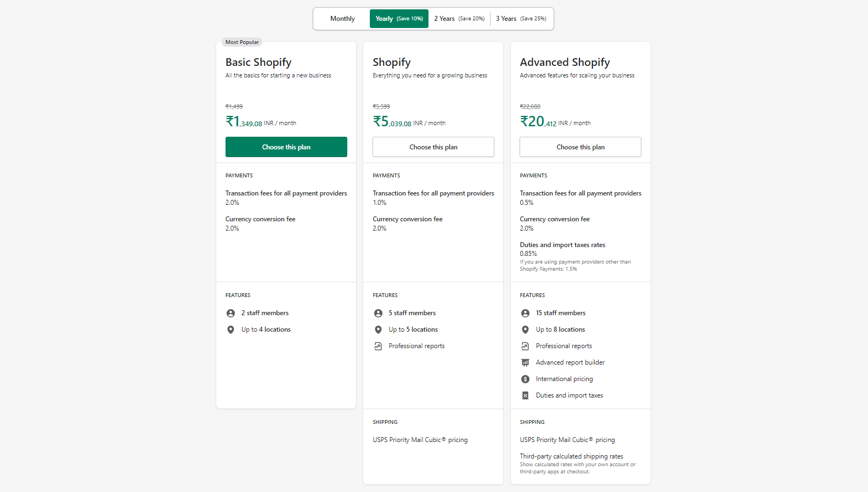Click 2 staff members text
This screenshot has height=492, width=868.
[265, 313]
